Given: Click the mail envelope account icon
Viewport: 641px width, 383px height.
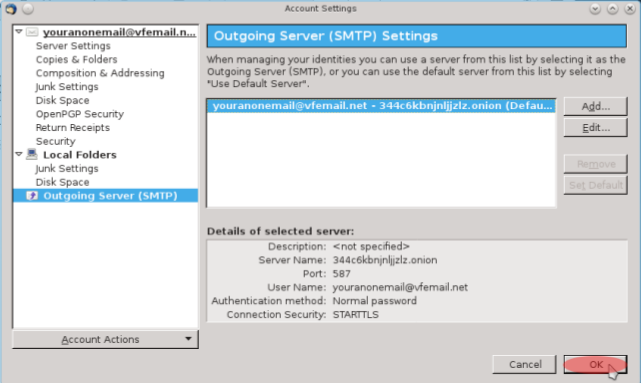Looking at the screenshot, I should tap(32, 32).
